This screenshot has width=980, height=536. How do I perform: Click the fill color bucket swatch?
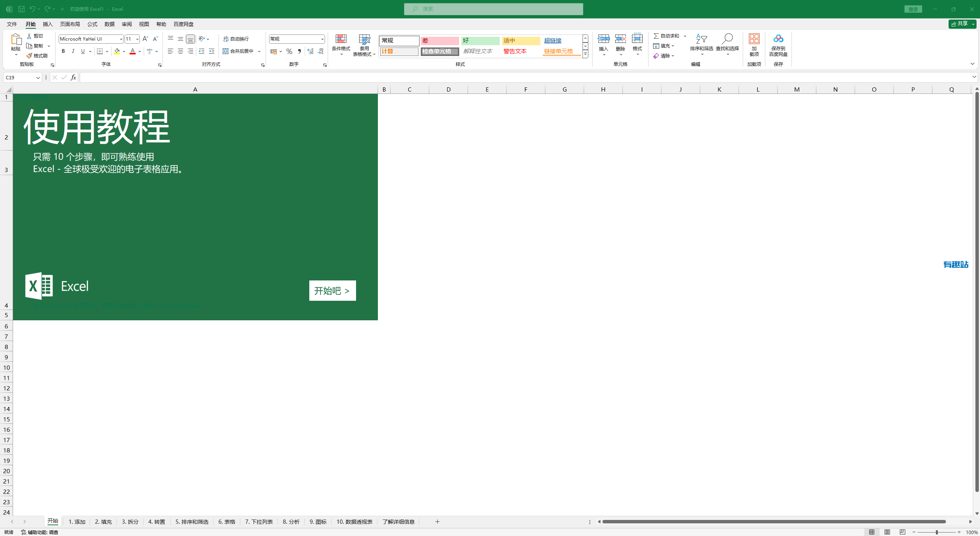[117, 51]
